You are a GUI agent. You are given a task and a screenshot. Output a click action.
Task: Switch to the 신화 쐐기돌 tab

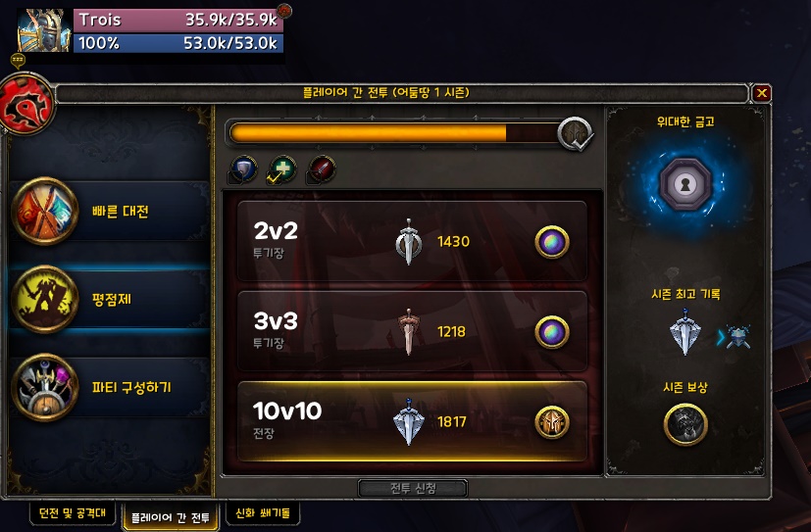coord(263,512)
